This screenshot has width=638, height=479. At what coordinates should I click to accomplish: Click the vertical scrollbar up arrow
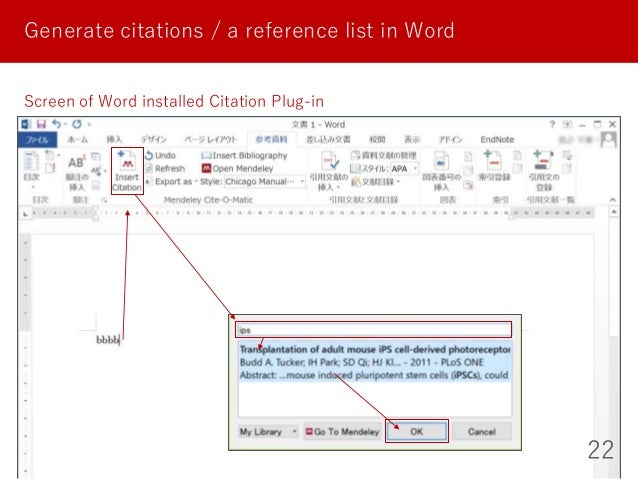tap(614, 212)
